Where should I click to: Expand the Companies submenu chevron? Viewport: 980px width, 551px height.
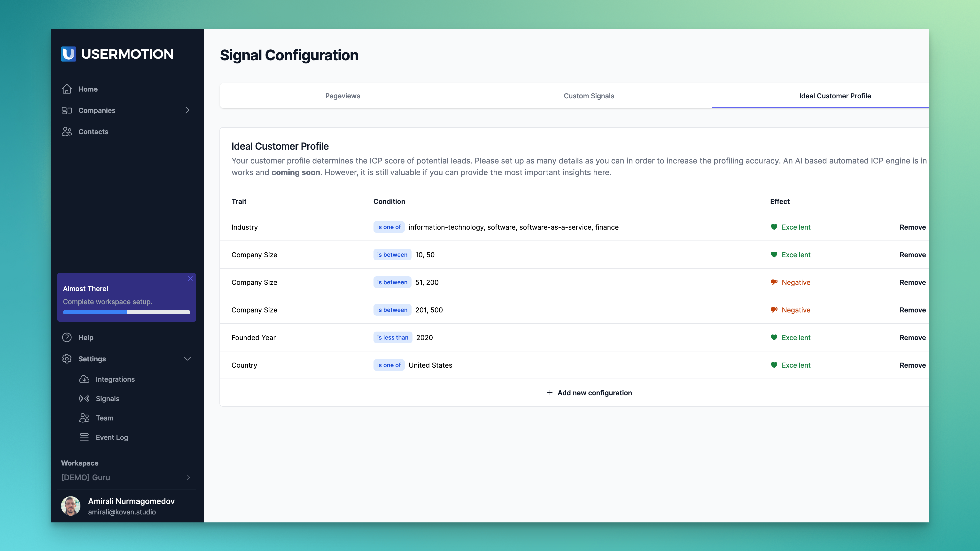point(187,110)
